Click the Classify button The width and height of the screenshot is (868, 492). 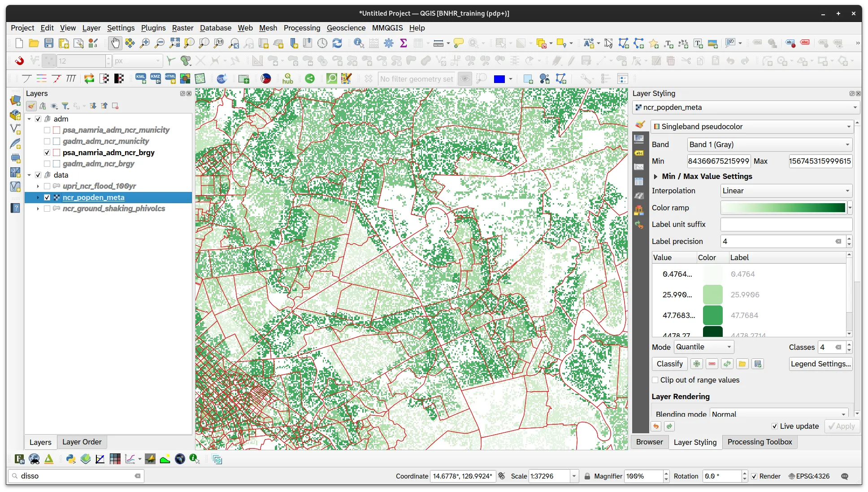pos(669,364)
